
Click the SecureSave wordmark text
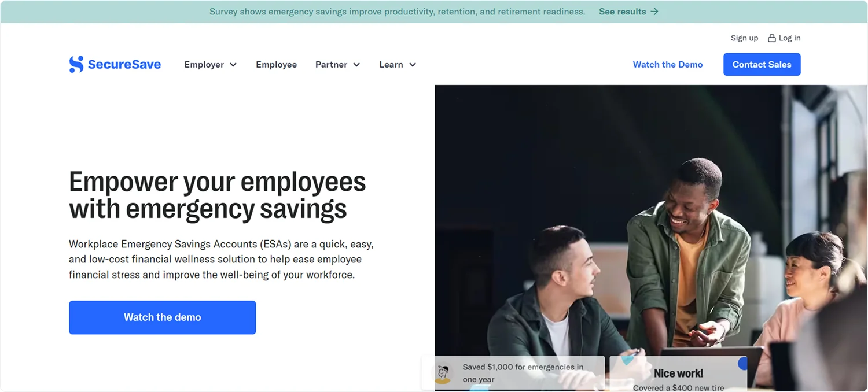pos(124,65)
